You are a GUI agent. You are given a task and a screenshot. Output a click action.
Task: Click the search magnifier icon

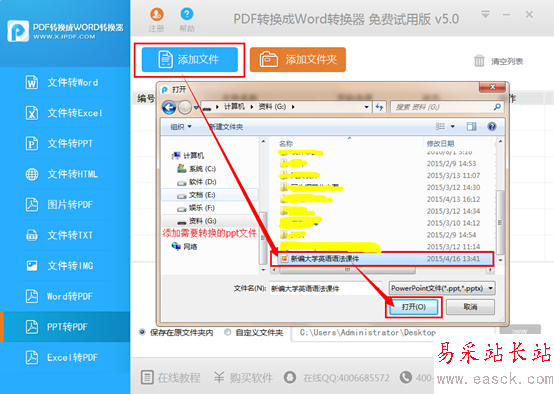(x=497, y=107)
